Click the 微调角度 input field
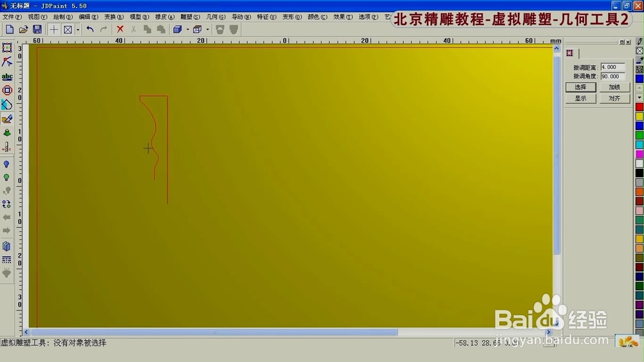The height and width of the screenshot is (362, 644). [x=613, y=77]
